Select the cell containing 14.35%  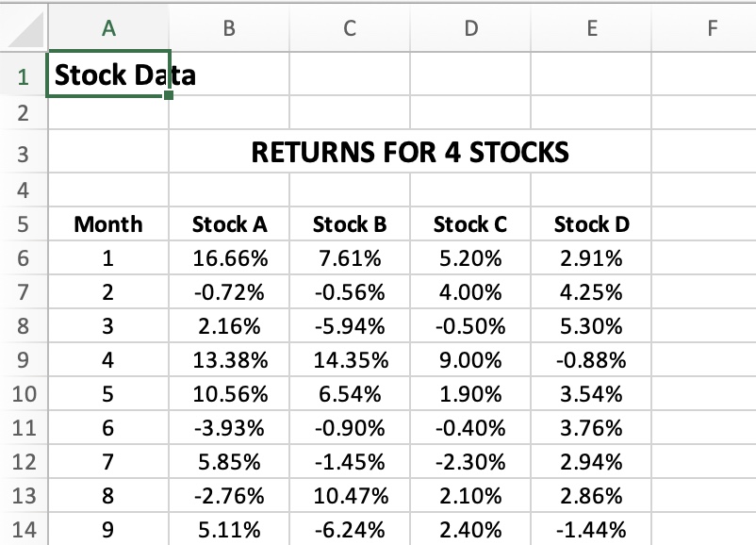(x=349, y=360)
